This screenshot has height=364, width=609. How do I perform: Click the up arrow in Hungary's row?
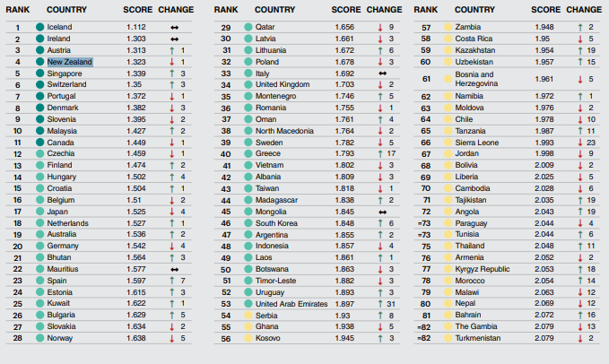[171, 177]
